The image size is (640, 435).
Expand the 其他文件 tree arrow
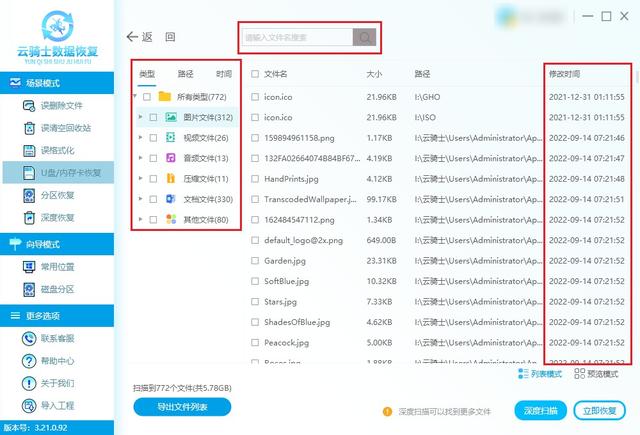[140, 219]
